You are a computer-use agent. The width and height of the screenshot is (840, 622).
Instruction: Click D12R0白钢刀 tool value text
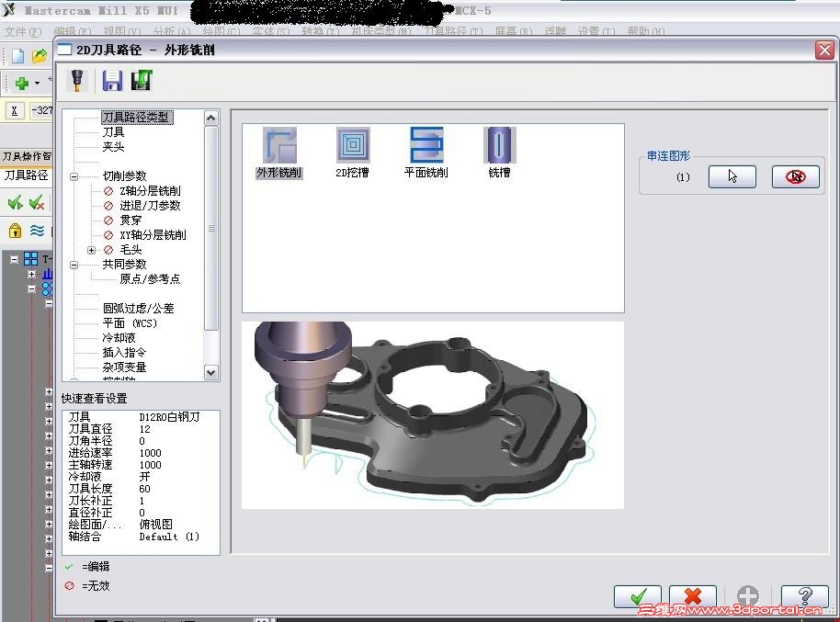(169, 417)
